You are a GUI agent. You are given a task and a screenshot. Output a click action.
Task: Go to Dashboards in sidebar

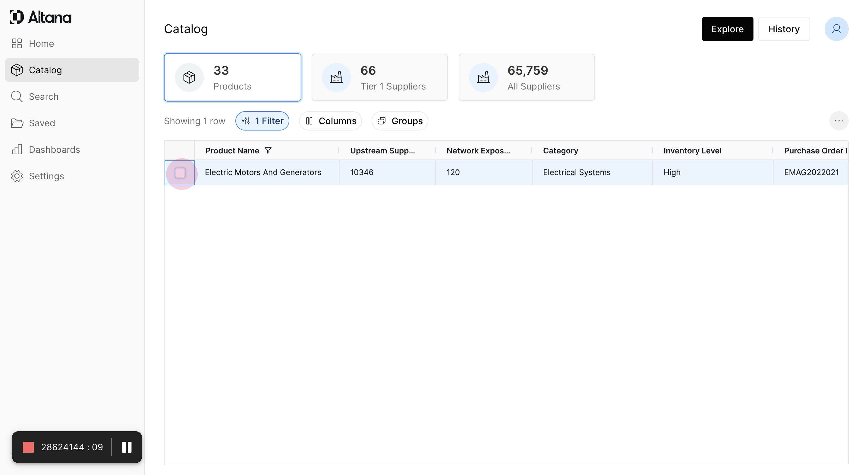click(x=54, y=149)
